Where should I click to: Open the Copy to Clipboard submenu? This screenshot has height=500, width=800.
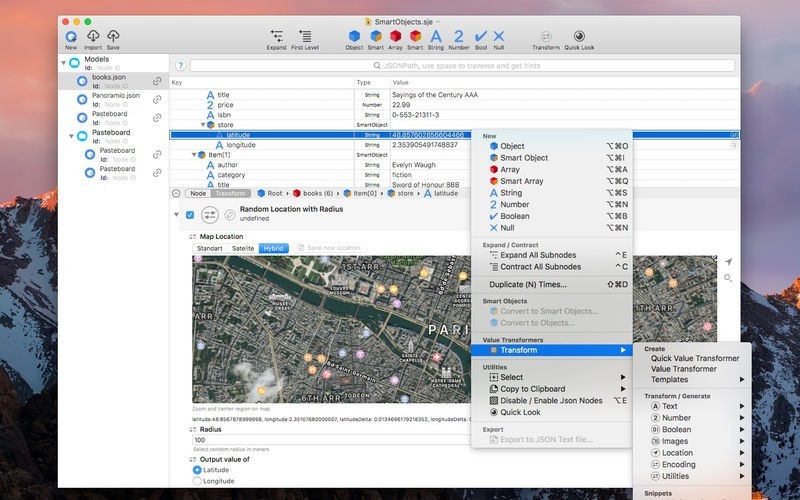552,389
